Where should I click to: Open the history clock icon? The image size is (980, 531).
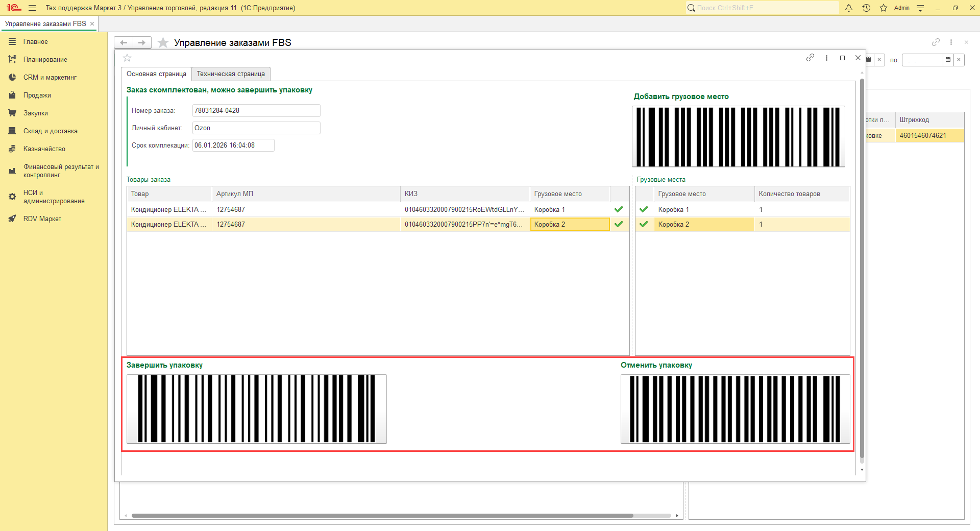tap(866, 8)
